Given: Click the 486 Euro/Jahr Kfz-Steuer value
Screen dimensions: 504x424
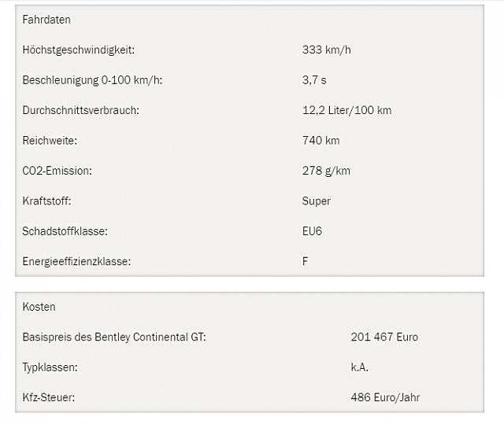Looking at the screenshot, I should tap(385, 397).
